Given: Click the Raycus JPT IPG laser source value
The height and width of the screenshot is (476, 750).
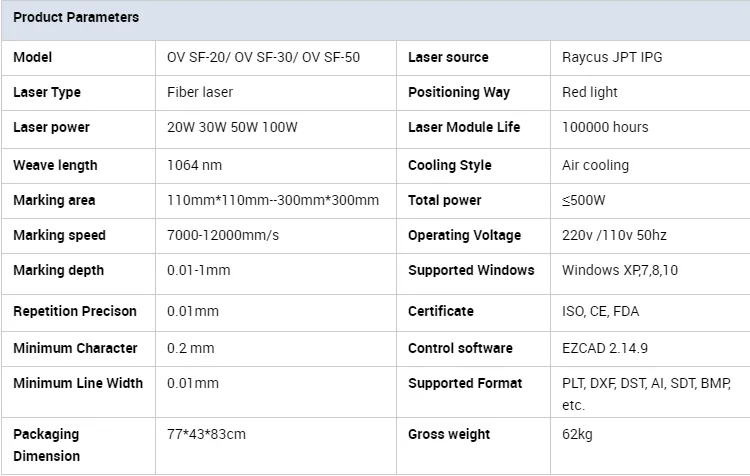Looking at the screenshot, I should click(612, 57).
